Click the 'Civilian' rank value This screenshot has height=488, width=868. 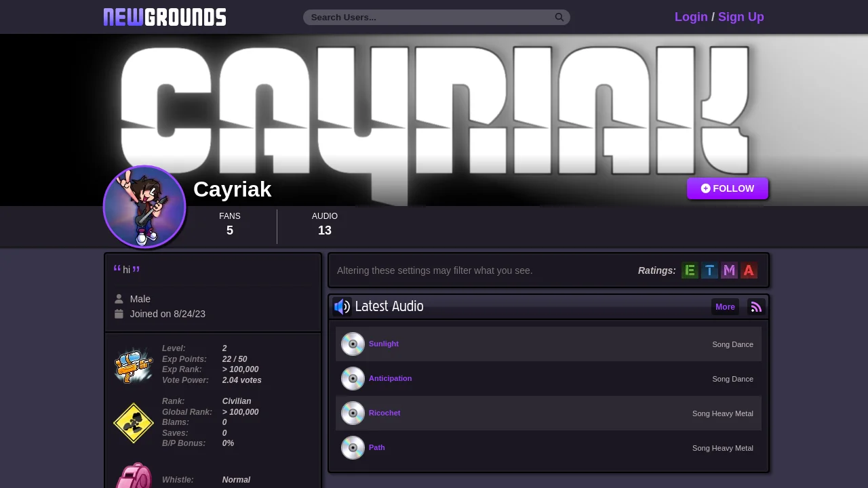[x=237, y=401]
